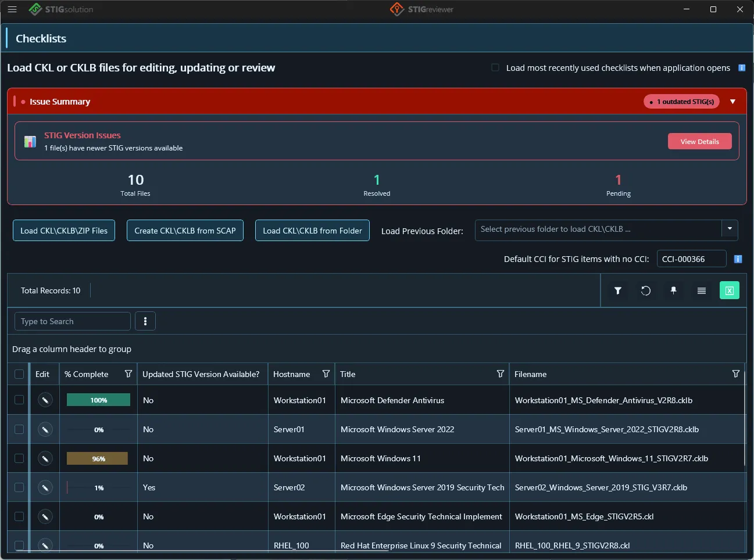The width and height of the screenshot is (754, 560).
Task: Edit the Microsoft Defender Antivirus checklist
Action: (x=45, y=400)
